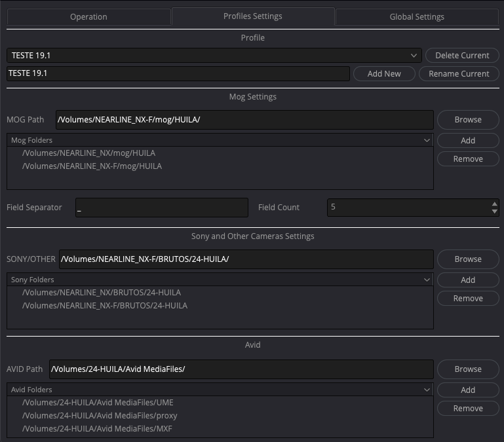This screenshot has height=442, width=504.
Task: Decrease Field Count with down arrow
Action: (x=494, y=211)
